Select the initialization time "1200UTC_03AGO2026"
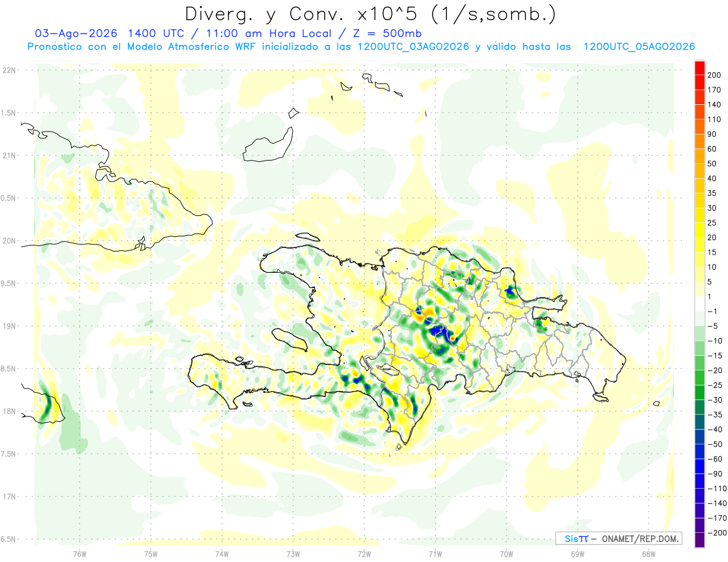The image size is (728, 562). tap(414, 47)
